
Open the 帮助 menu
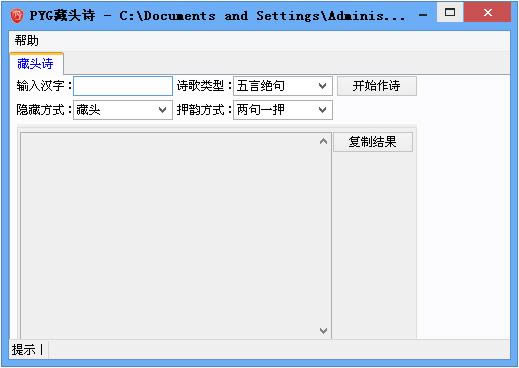click(27, 41)
